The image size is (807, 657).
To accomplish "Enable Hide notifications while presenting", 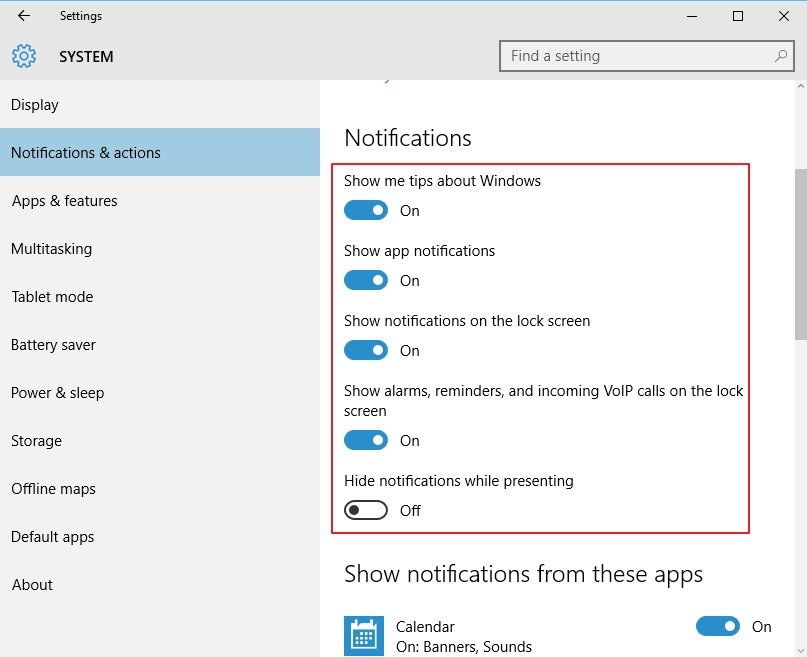I will click(365, 510).
